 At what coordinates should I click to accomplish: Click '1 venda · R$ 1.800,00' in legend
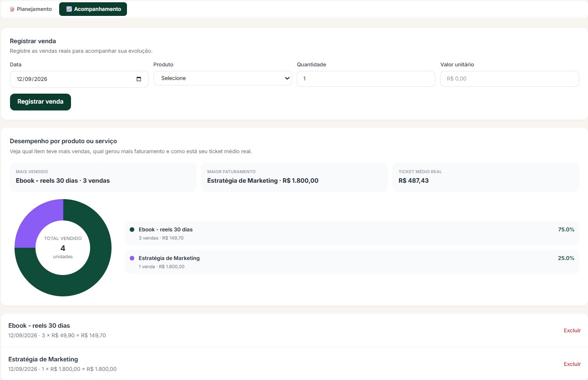click(162, 266)
